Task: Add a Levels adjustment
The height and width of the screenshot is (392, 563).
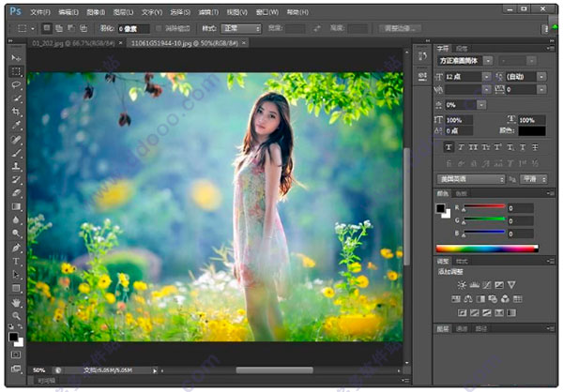Action: coord(474,285)
